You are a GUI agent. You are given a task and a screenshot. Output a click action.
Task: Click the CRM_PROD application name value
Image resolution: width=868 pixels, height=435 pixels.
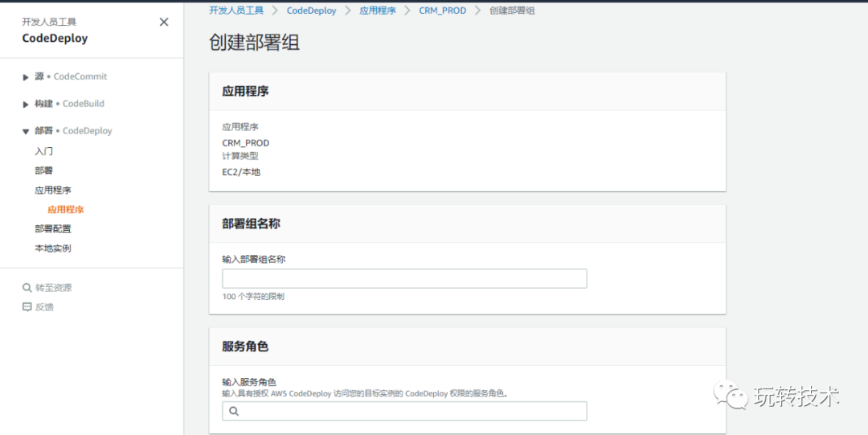coord(246,143)
